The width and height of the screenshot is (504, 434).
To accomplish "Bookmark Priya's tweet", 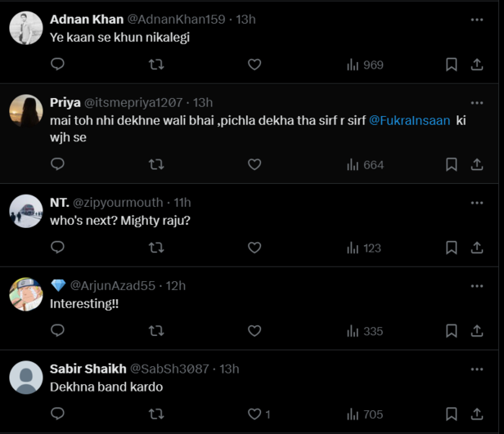I will click(x=451, y=164).
